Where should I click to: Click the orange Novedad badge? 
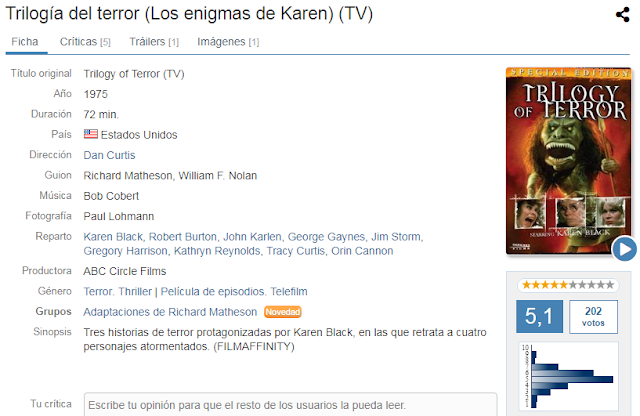click(x=283, y=312)
